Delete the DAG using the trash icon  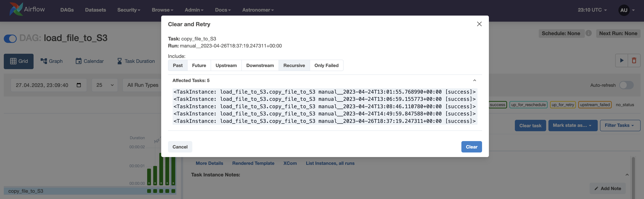click(x=634, y=60)
